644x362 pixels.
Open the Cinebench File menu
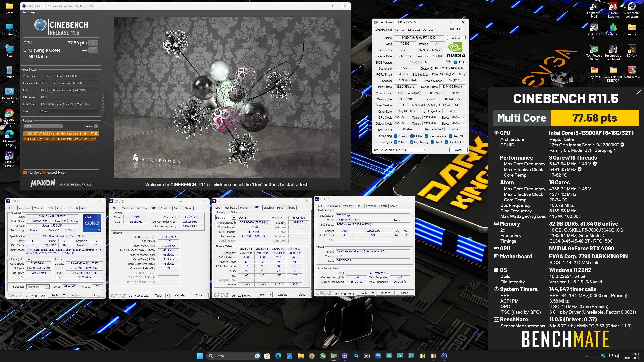[24, 12]
